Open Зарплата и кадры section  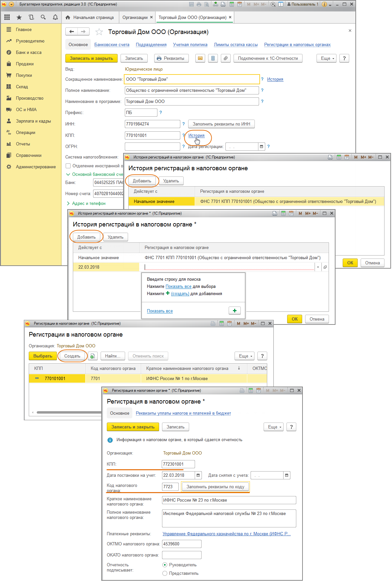33,121
